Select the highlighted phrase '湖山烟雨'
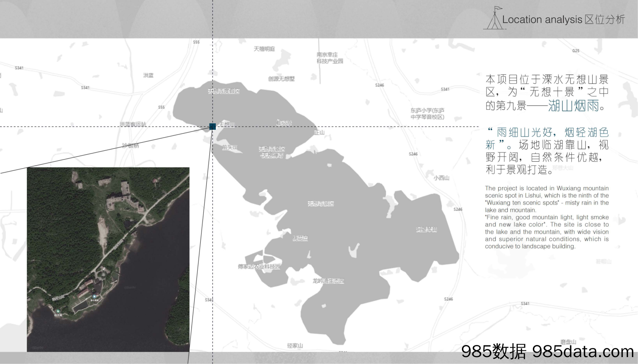The height and width of the screenshot is (364, 638). pyautogui.click(x=574, y=105)
